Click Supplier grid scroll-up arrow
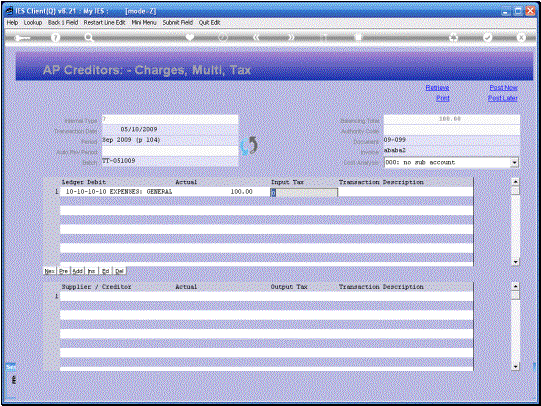This screenshot has height=406, width=541. 515,286
